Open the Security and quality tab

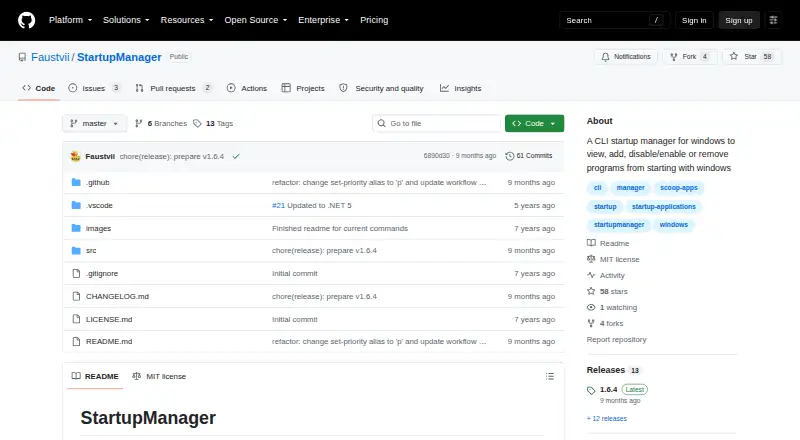point(381,88)
